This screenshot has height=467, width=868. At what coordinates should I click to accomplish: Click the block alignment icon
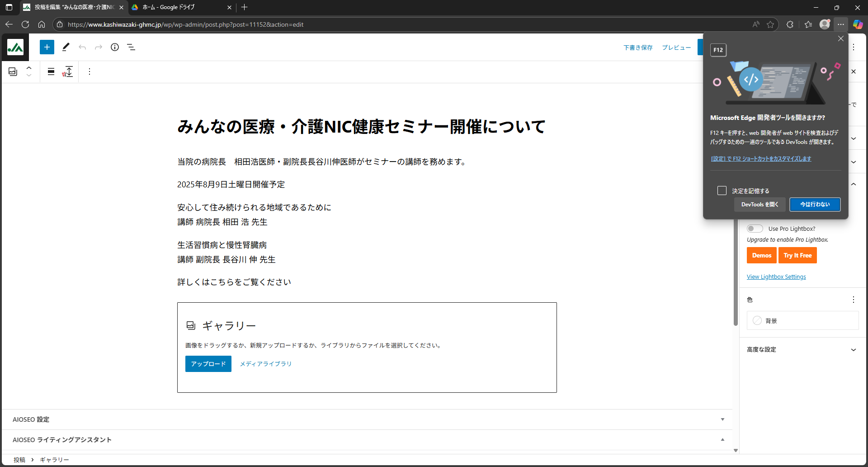pyautogui.click(x=51, y=71)
